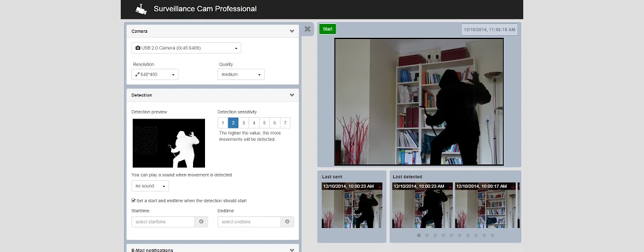Set detection sensitivity to 1
This screenshot has width=644, height=252.
pyautogui.click(x=223, y=123)
